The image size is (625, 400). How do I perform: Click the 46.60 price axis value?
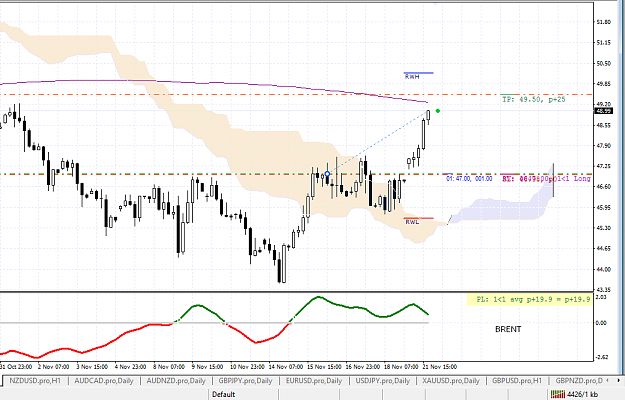[603, 186]
